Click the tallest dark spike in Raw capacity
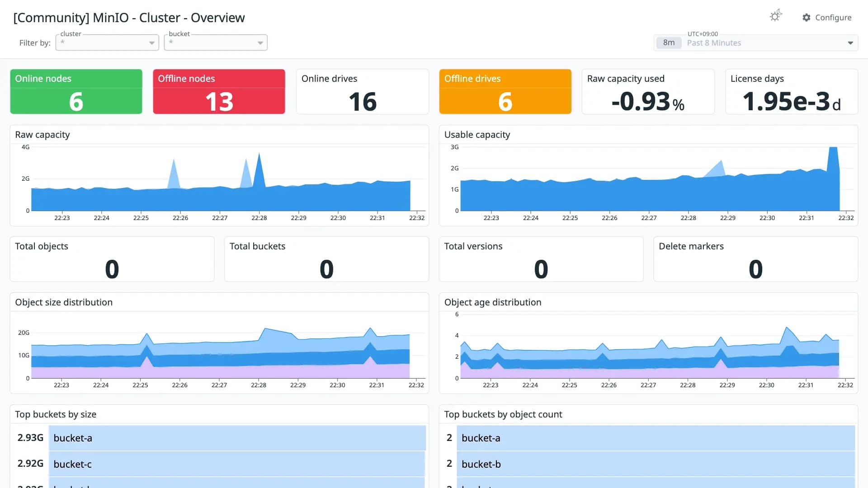Screen dimensions: 868x488 point(259,169)
